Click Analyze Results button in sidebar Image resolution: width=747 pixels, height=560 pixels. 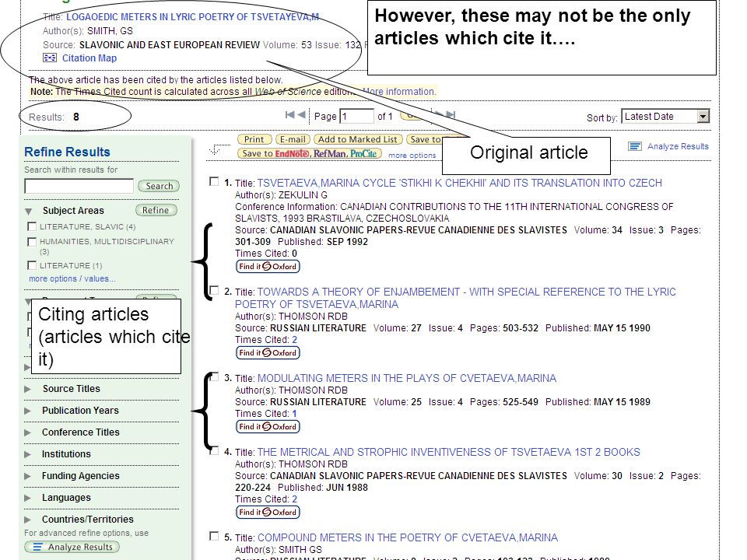click(72, 547)
